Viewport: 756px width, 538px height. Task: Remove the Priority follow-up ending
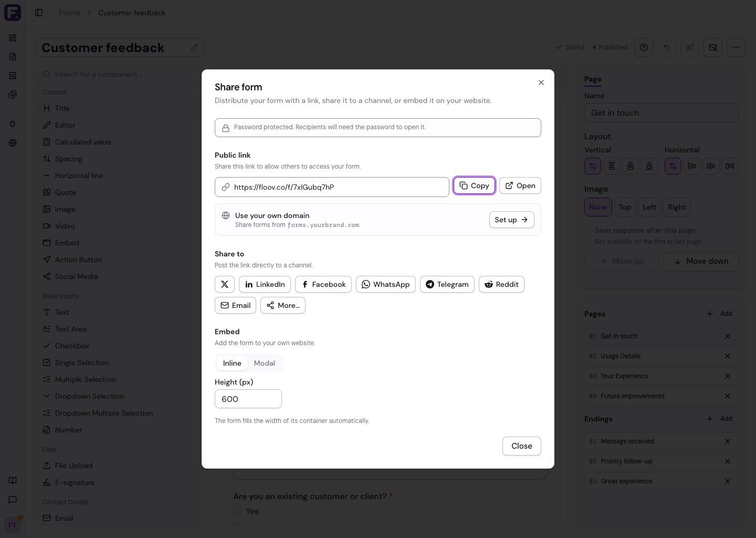(x=728, y=461)
